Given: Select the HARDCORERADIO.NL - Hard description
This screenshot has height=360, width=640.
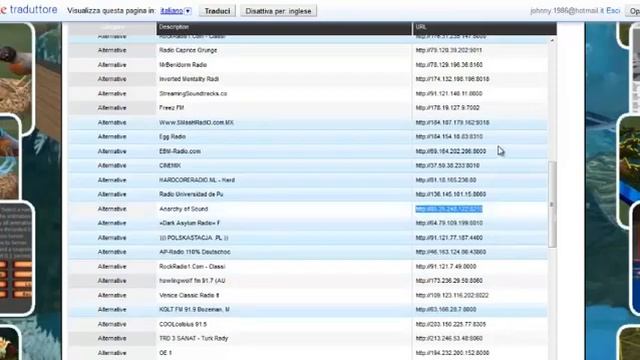Looking at the screenshot, I should (x=197, y=180).
